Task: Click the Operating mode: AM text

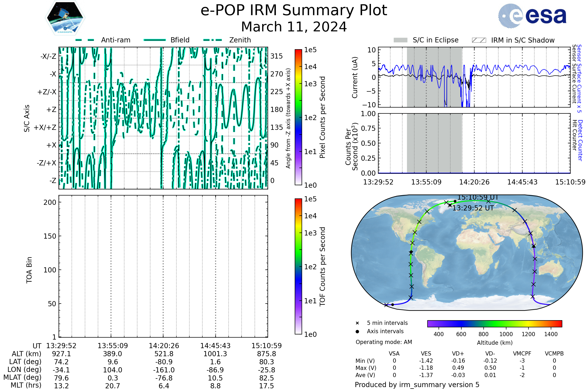Action: (384, 342)
